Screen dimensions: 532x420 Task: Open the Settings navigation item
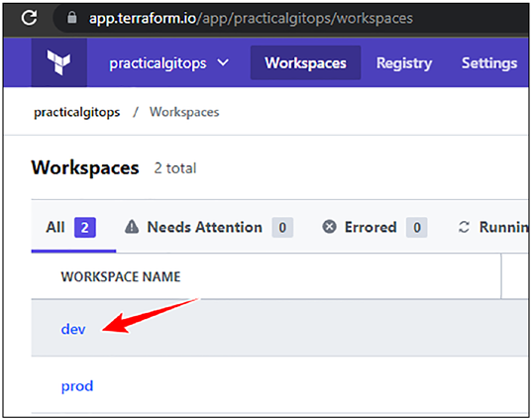[x=489, y=63]
